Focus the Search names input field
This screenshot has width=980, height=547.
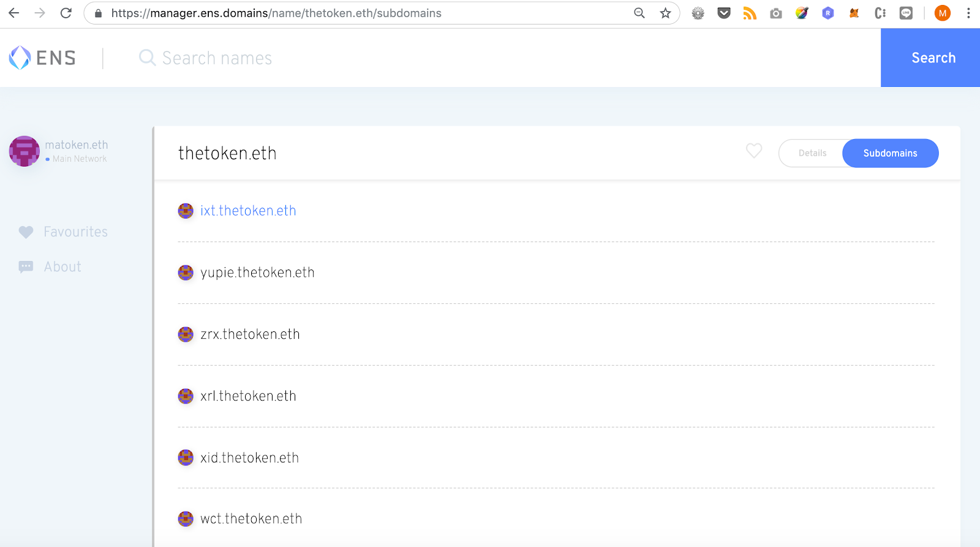pos(508,58)
